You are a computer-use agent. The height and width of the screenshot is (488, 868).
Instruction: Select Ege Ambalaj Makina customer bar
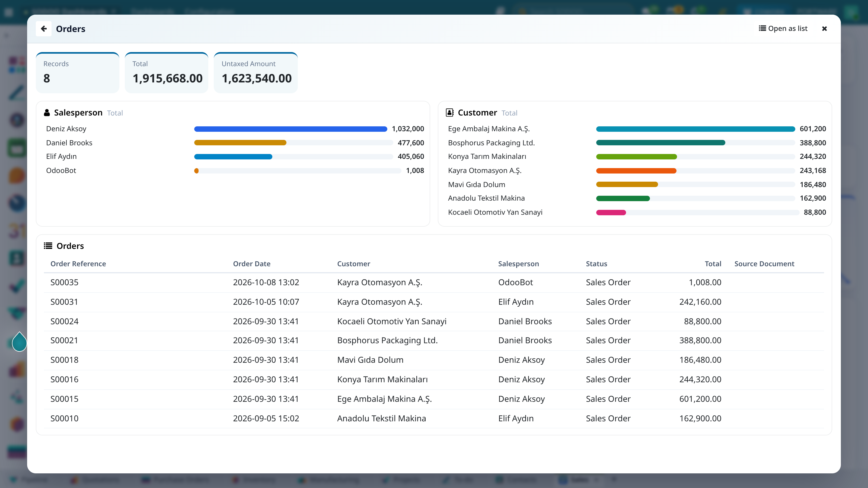pos(695,129)
